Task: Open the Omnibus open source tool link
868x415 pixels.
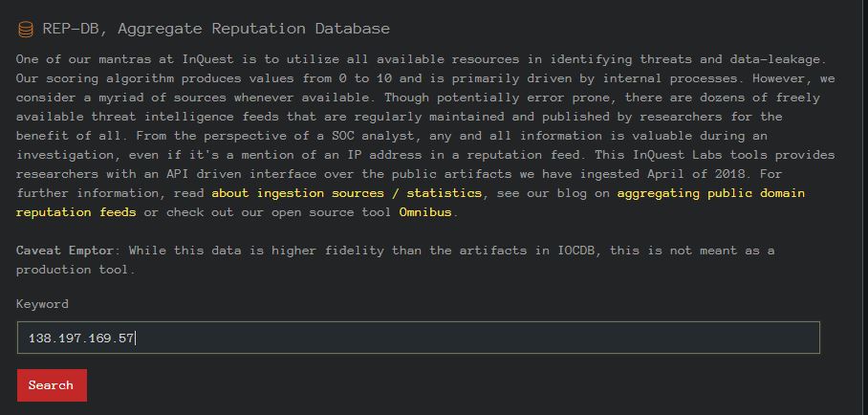Action: tap(425, 212)
